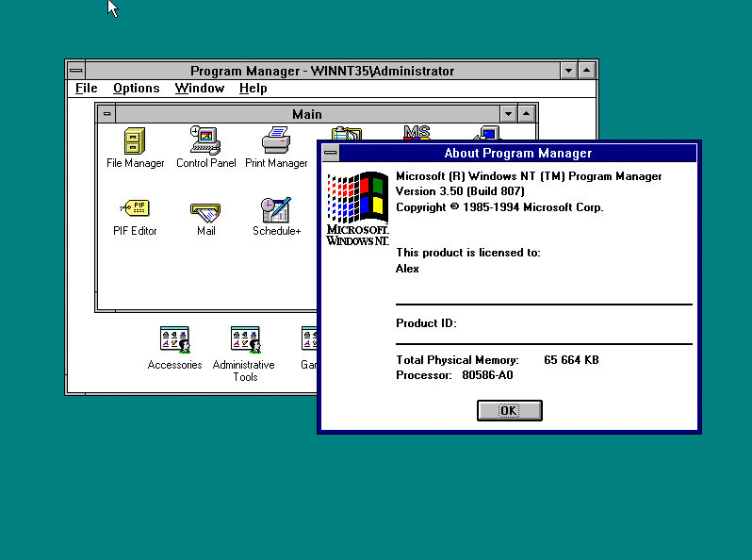Click the "This product is licensed to:" text
The width and height of the screenshot is (752, 560).
coord(468,253)
